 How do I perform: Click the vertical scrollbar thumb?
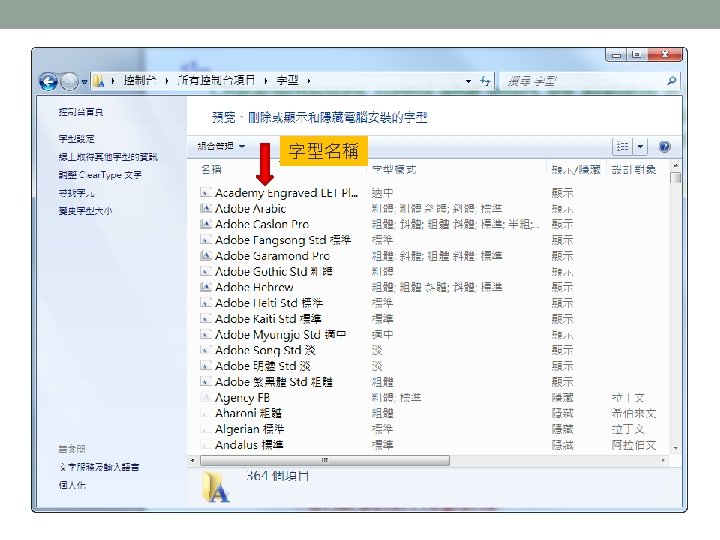(675, 178)
